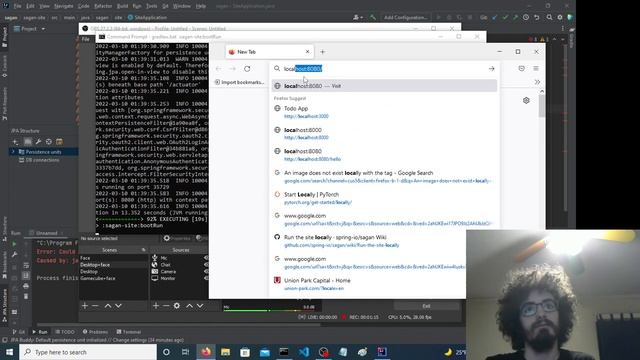Open IntelliJ Build menu
Viewport: 640px width, 360px height.
point(122,6)
